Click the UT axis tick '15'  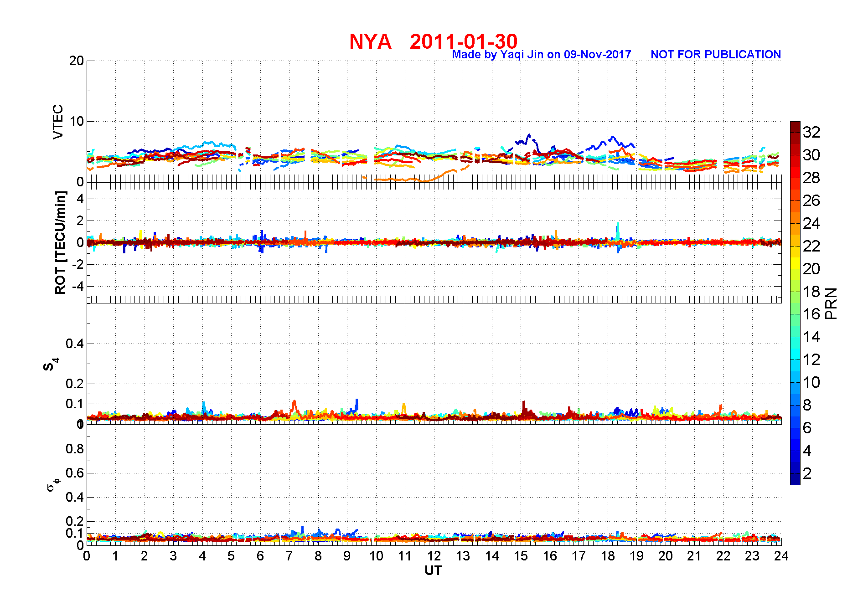tap(521, 556)
